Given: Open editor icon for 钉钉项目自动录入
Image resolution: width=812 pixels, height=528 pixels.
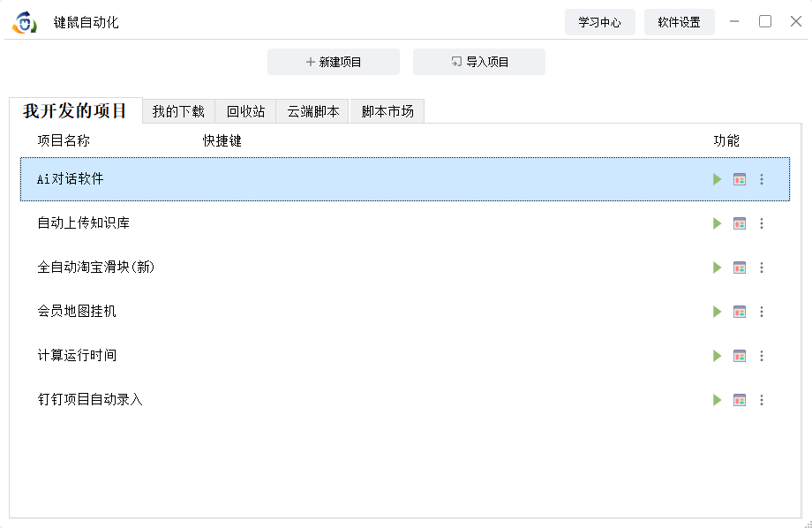Looking at the screenshot, I should [740, 399].
